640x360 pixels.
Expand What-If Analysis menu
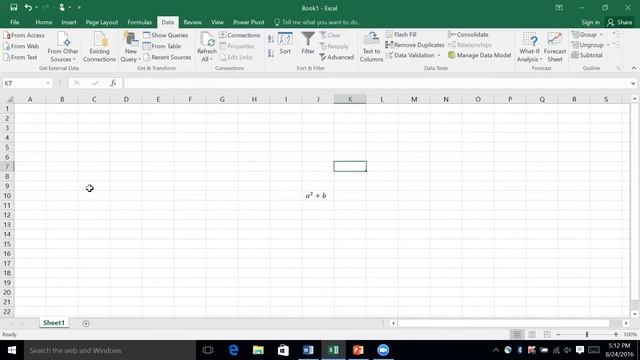pos(529,55)
